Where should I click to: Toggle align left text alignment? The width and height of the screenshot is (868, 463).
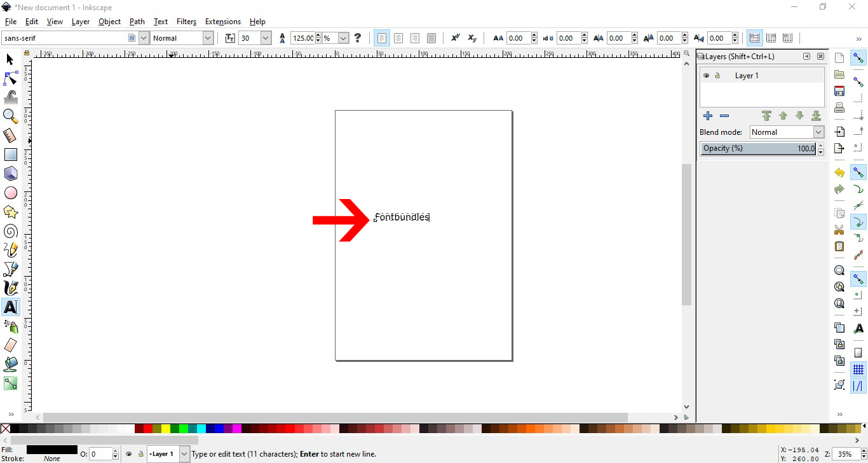coord(381,38)
